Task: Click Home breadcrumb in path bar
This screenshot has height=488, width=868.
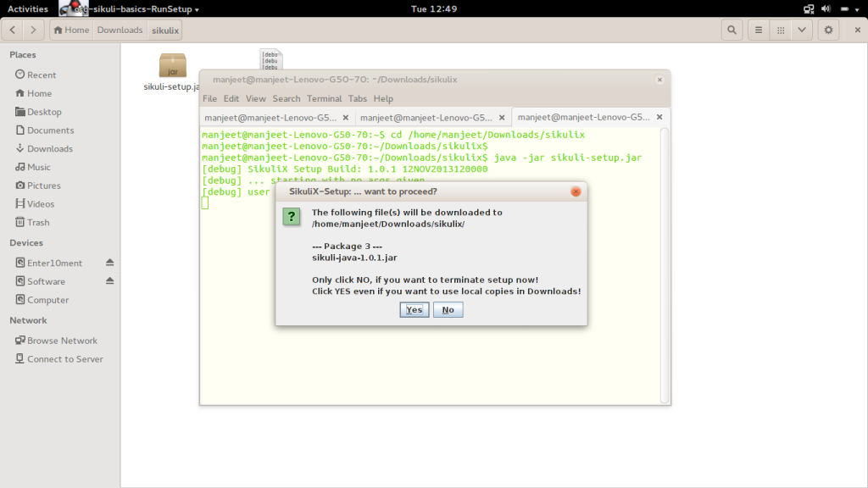Action: [x=71, y=30]
